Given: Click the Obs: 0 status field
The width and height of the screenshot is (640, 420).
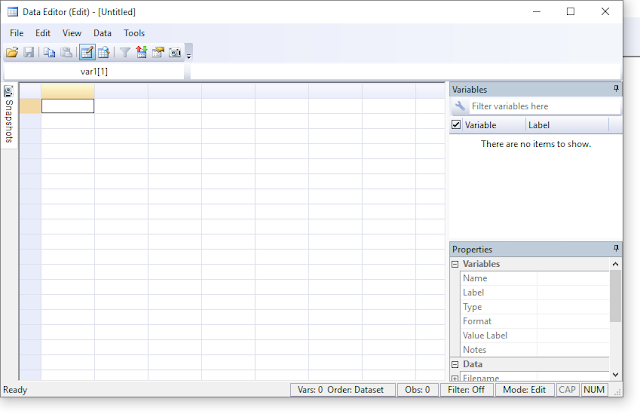Looking at the screenshot, I should coord(418,390).
